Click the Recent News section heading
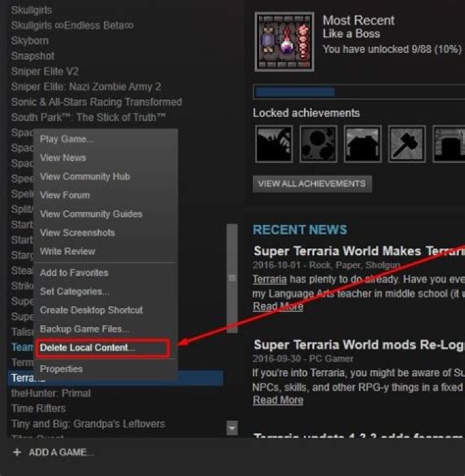465x476 pixels. (x=300, y=230)
